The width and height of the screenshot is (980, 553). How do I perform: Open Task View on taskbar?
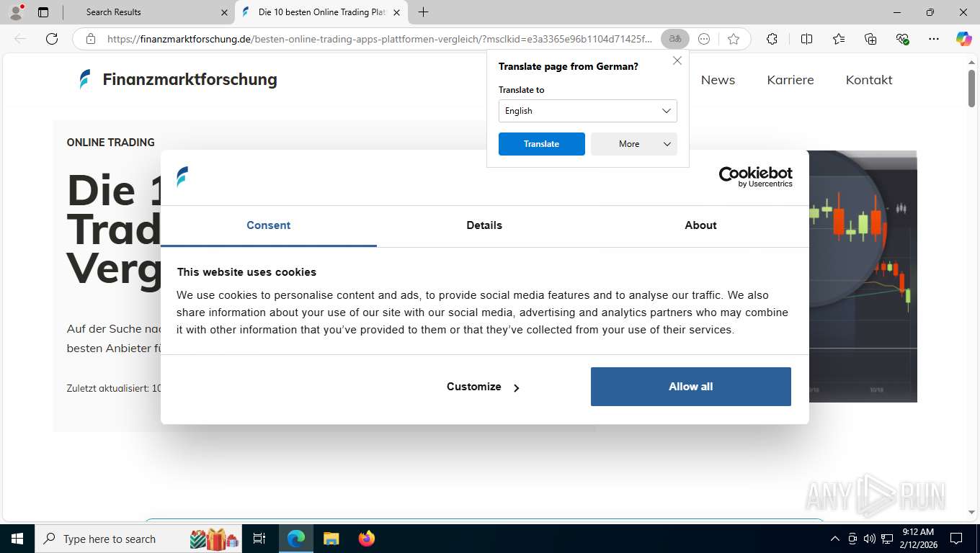tap(259, 539)
